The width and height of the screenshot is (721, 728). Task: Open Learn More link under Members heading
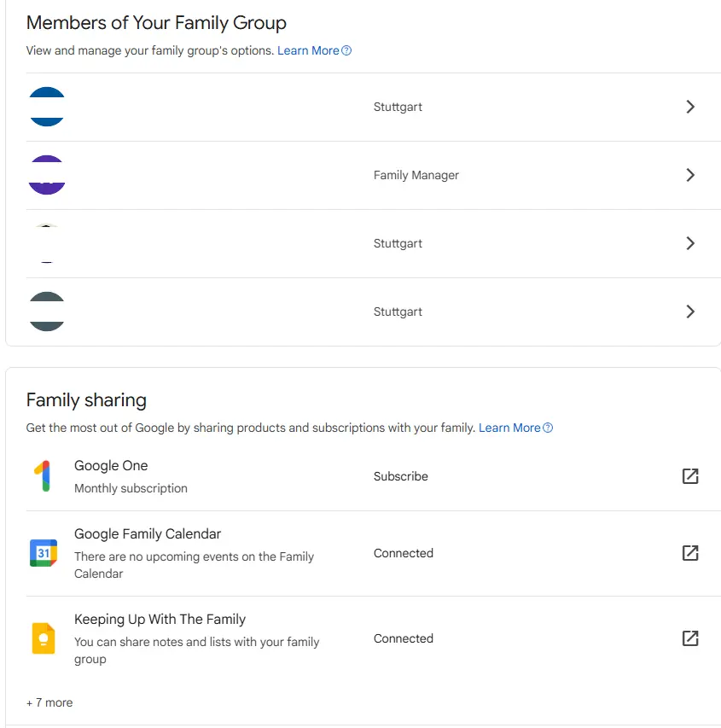pyautogui.click(x=308, y=50)
